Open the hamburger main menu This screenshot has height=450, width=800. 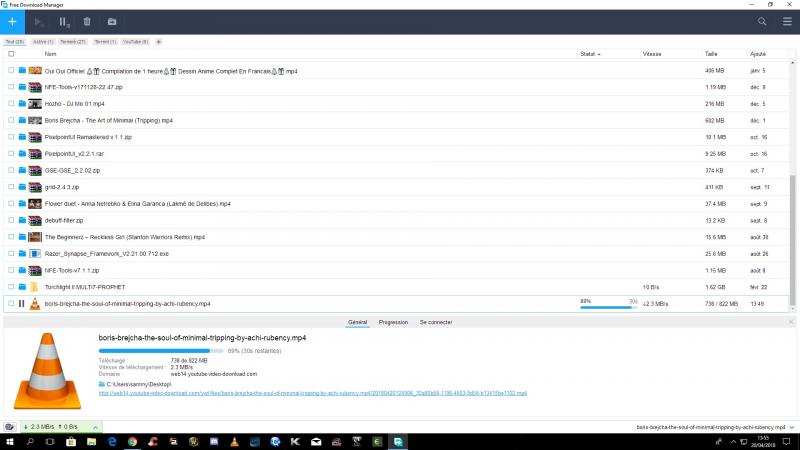coord(787,21)
